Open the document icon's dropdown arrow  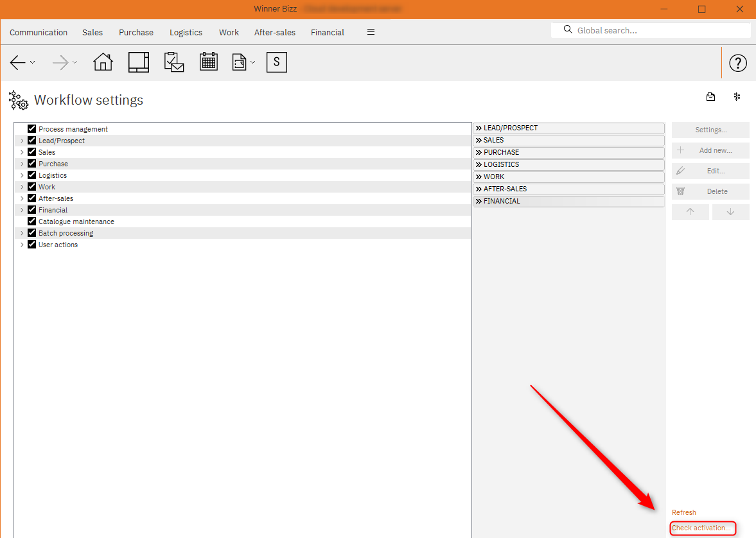tap(252, 62)
